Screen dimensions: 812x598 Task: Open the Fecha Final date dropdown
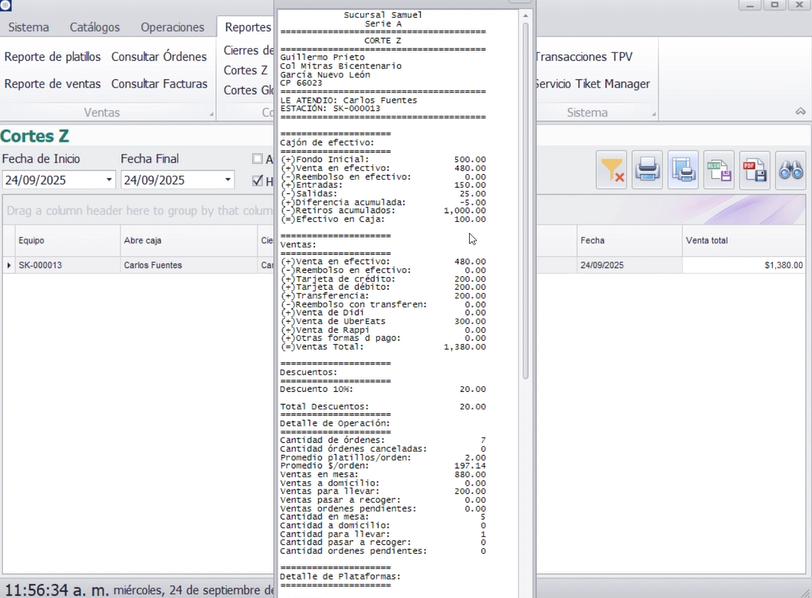(x=228, y=181)
